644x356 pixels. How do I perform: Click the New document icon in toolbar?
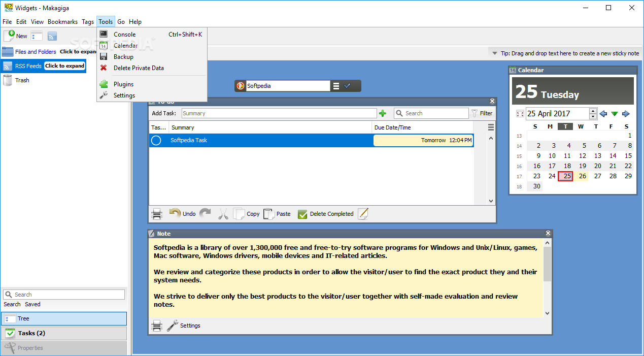(x=15, y=36)
